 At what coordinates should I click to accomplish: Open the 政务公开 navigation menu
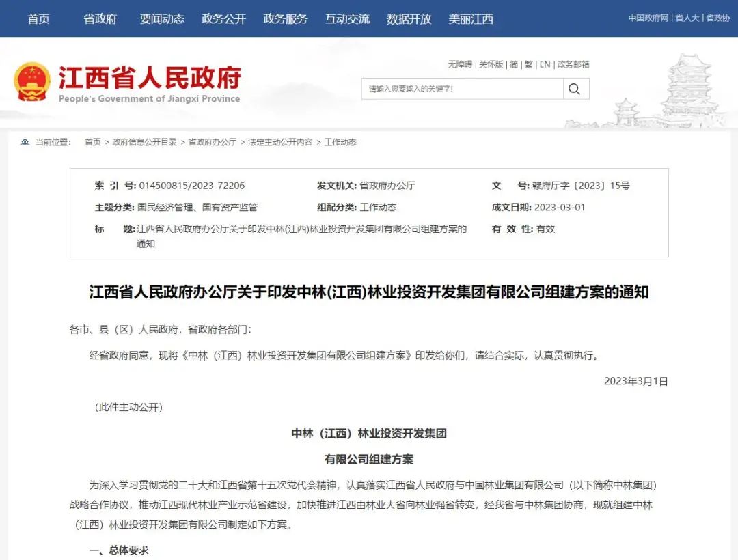click(223, 19)
